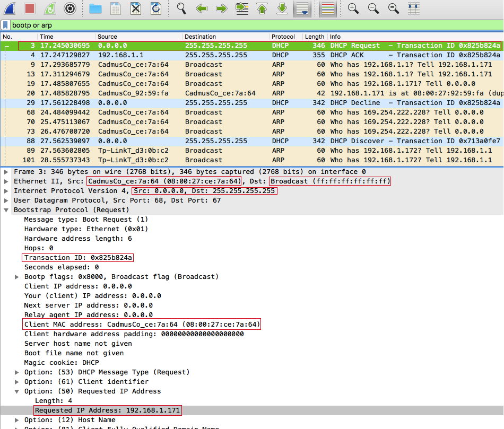Select packet 9 ARP row

252,65
